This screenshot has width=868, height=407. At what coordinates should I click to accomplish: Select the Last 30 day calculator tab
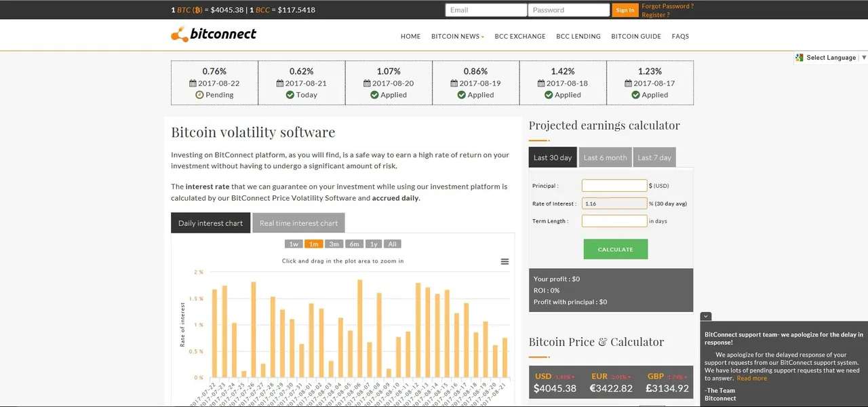[x=553, y=157]
